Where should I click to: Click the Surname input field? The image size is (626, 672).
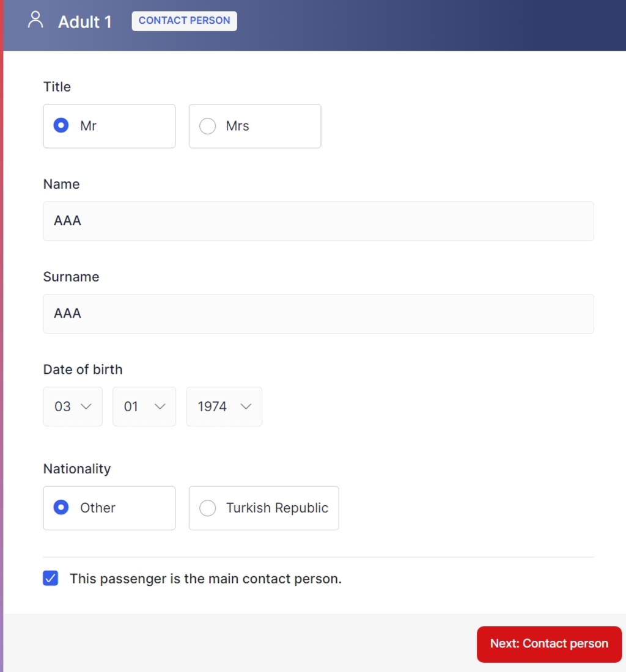[319, 314]
